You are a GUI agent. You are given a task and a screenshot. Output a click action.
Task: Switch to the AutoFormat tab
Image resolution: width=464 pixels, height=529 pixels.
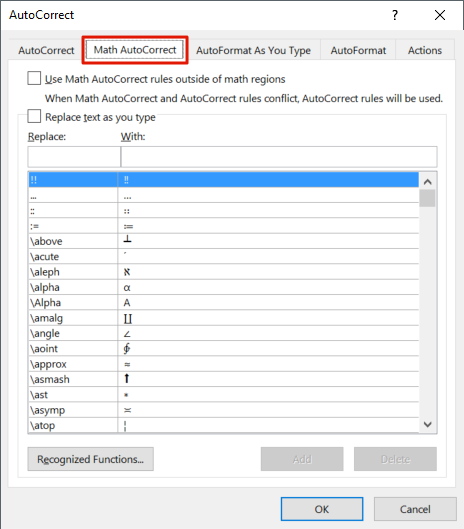coord(358,50)
